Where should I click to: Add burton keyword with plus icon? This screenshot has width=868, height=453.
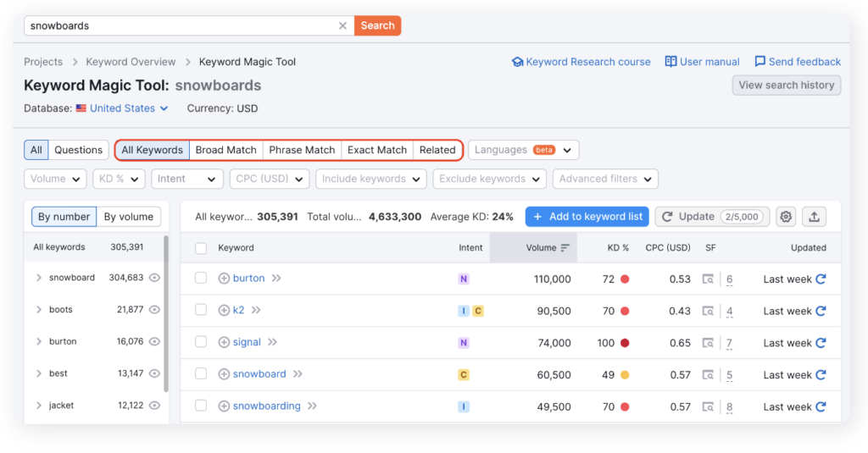[x=224, y=279]
